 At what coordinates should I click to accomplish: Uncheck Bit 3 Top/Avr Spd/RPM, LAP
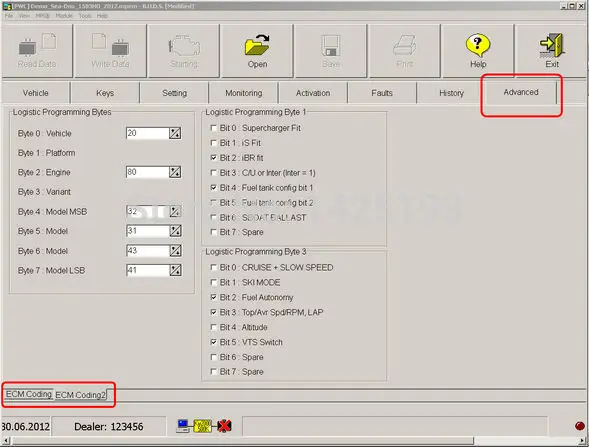pos(213,312)
